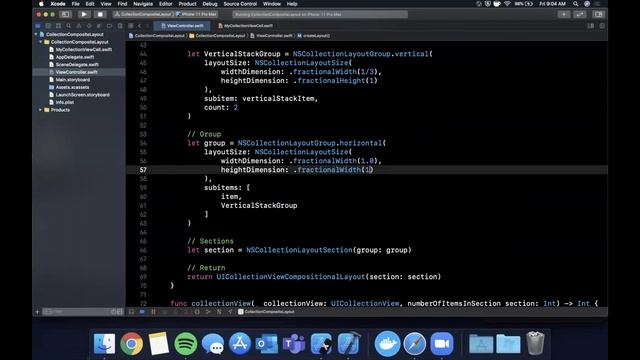Open the createLayout() jump bar segment
This screenshot has height=360, width=640.
(313, 36)
